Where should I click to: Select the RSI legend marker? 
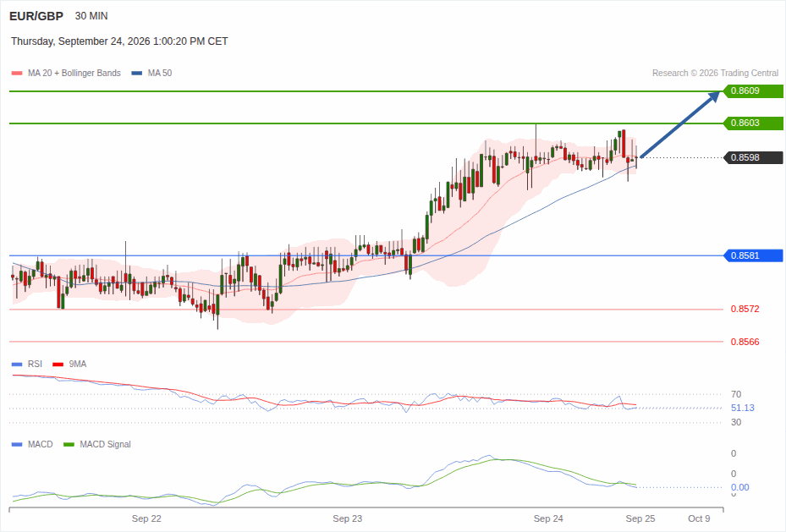pos(17,365)
